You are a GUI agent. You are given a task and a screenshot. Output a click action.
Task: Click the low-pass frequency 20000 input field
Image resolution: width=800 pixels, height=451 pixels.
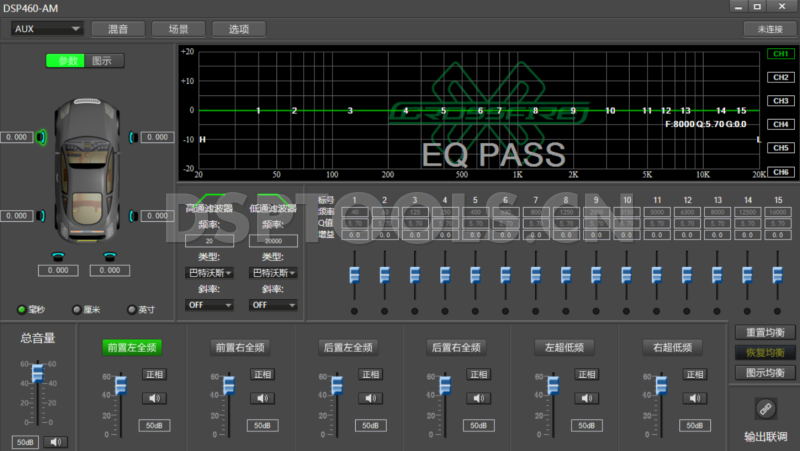coord(273,241)
